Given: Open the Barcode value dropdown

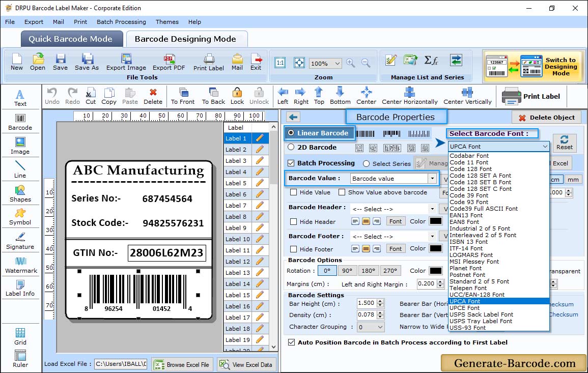Looking at the screenshot, I should (432, 179).
